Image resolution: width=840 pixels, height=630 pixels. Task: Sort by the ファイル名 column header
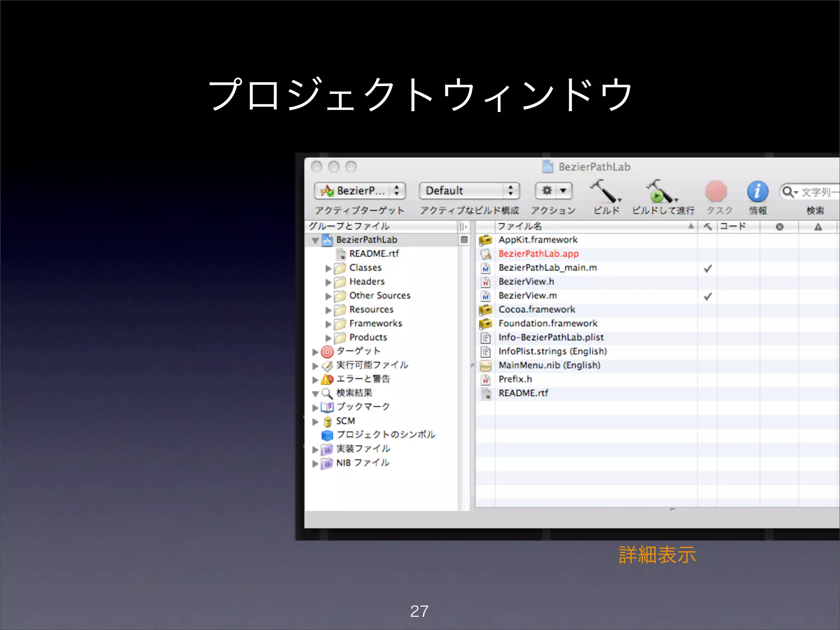[x=596, y=226]
